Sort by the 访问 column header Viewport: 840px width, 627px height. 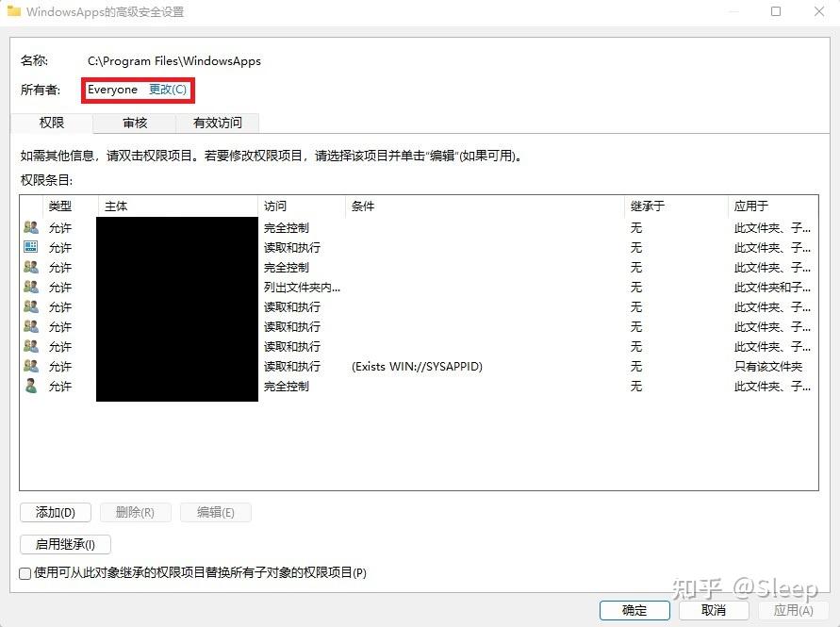[302, 206]
